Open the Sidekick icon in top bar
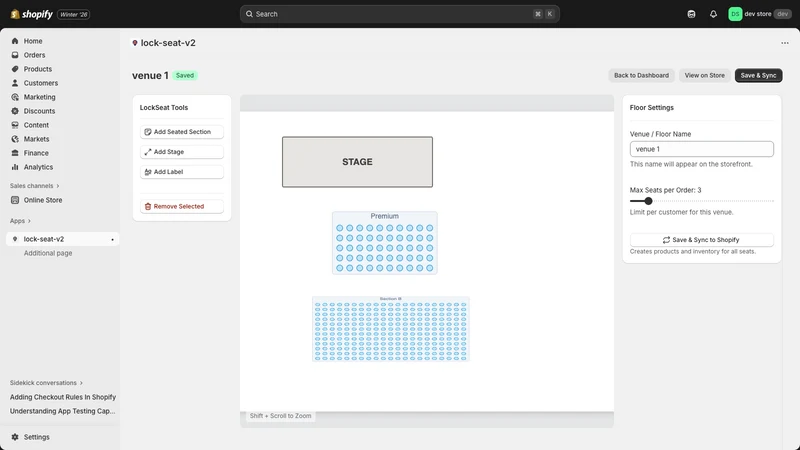Screen dimensions: 800x450 click(x=691, y=14)
